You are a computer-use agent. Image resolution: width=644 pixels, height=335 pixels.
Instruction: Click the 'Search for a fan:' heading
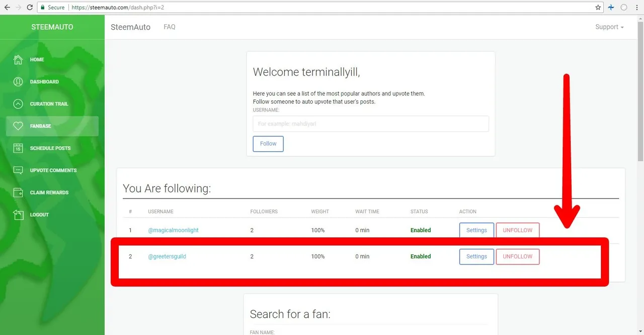tap(290, 314)
